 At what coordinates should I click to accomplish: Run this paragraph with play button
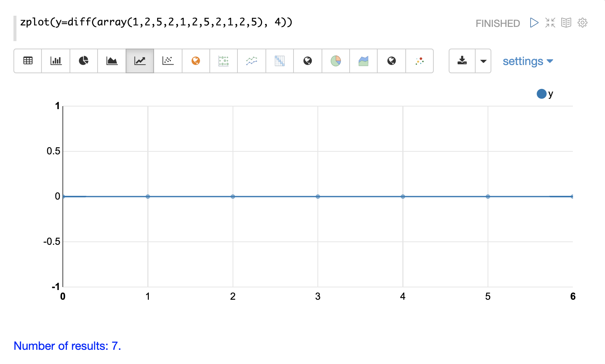(x=534, y=23)
